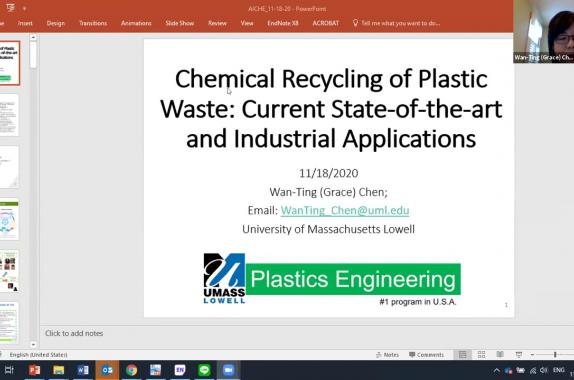Open the WanTing_Chen@uml.edu email link
This screenshot has width=574, height=380.
[345, 211]
